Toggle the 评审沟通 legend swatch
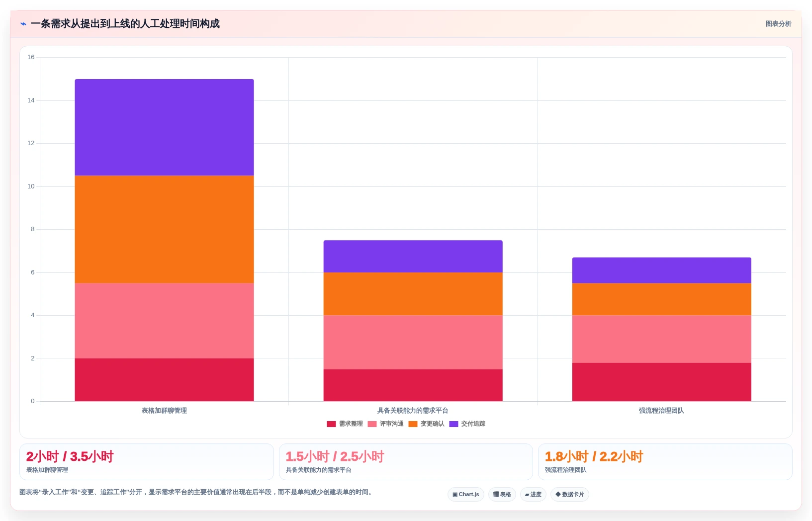The width and height of the screenshot is (812, 521). pos(372,424)
